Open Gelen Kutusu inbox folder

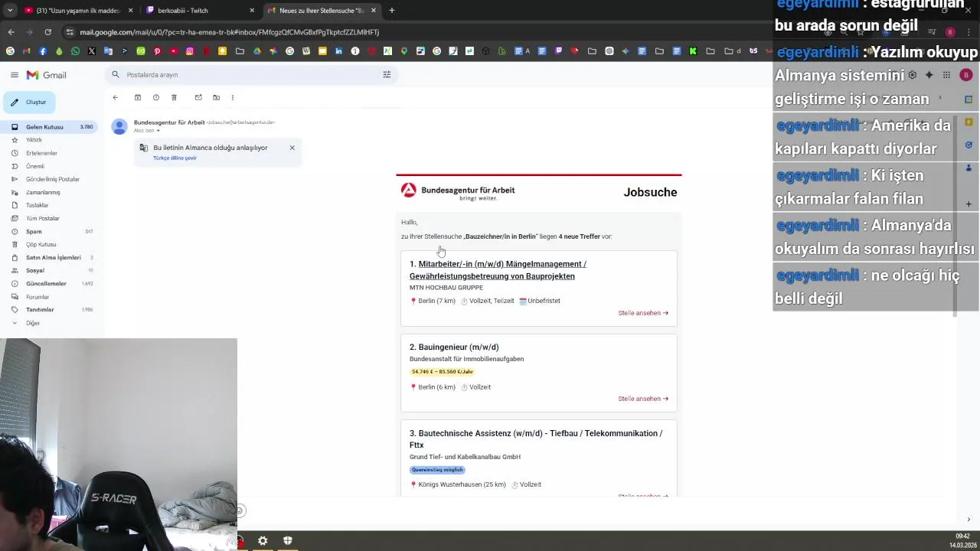(x=49, y=127)
